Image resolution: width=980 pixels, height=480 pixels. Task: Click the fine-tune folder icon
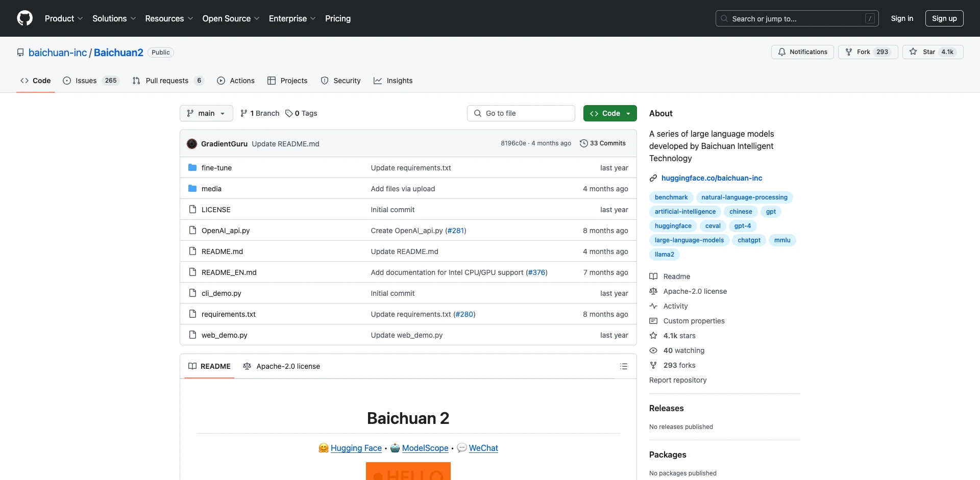tap(192, 168)
